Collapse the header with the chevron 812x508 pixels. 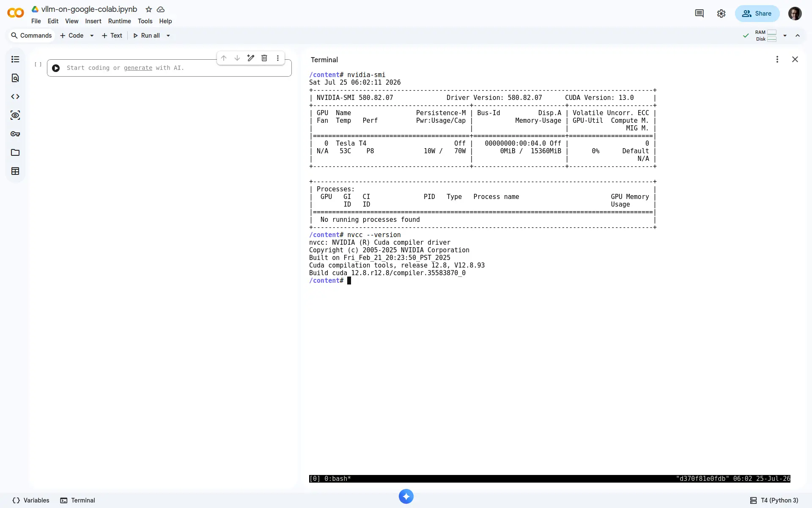pyautogui.click(x=798, y=36)
